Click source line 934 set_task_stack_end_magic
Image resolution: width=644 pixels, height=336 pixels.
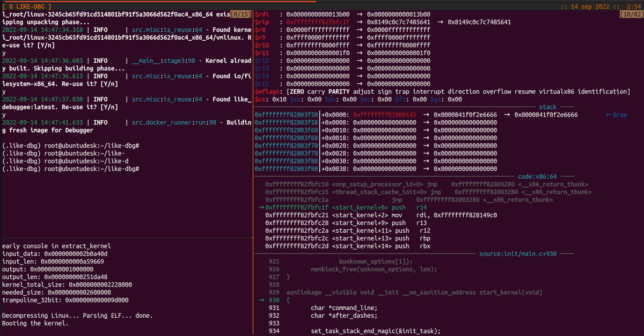[376, 331]
